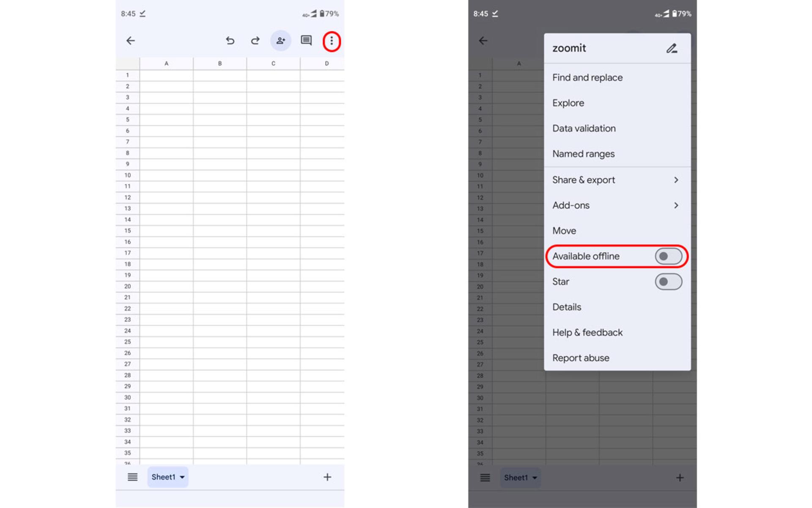Expand the Add-ons submenu chevron

pos(676,205)
